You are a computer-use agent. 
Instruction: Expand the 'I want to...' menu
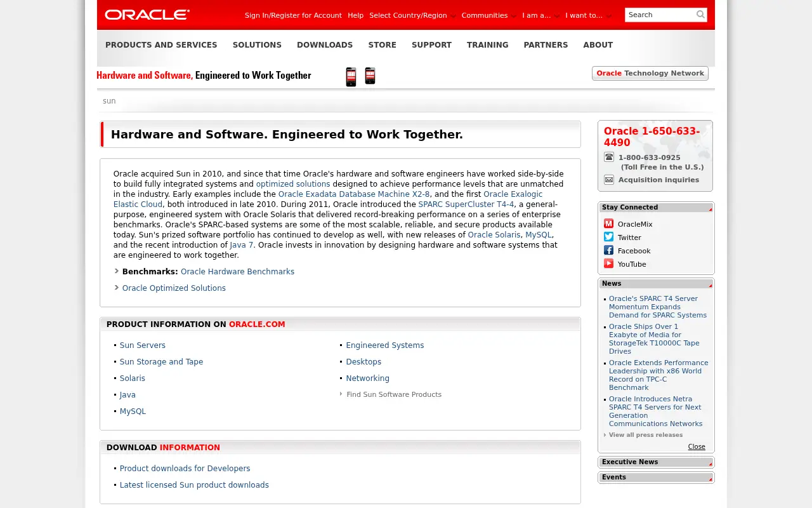[588, 15]
